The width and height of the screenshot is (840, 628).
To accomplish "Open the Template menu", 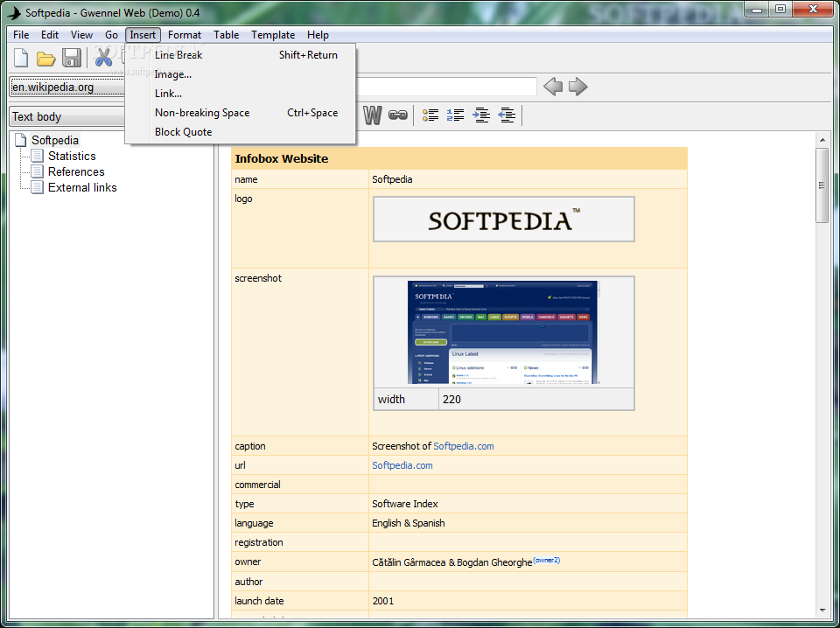I will coord(273,35).
